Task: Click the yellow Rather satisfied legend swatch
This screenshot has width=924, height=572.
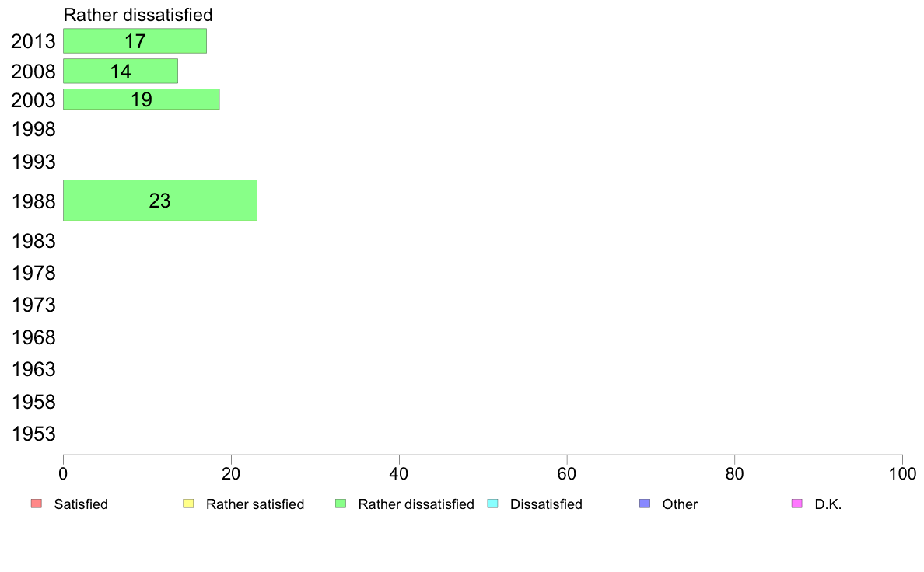Action: click(x=188, y=504)
